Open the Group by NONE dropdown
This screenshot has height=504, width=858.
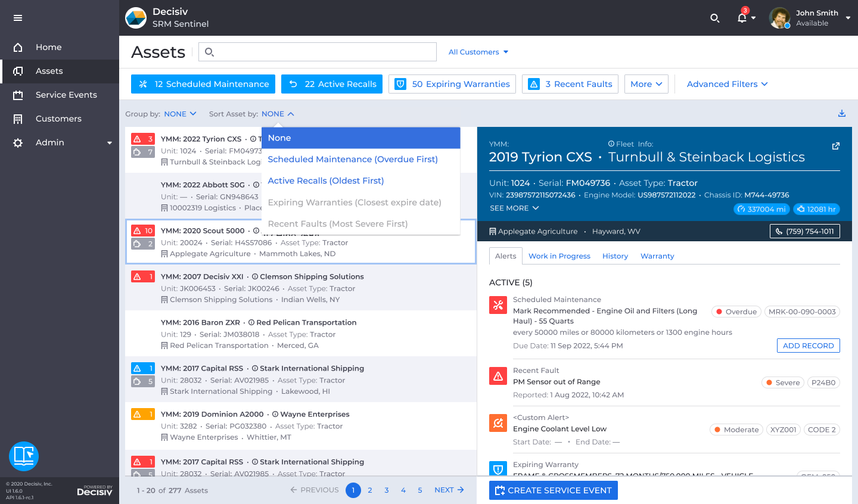pos(180,114)
